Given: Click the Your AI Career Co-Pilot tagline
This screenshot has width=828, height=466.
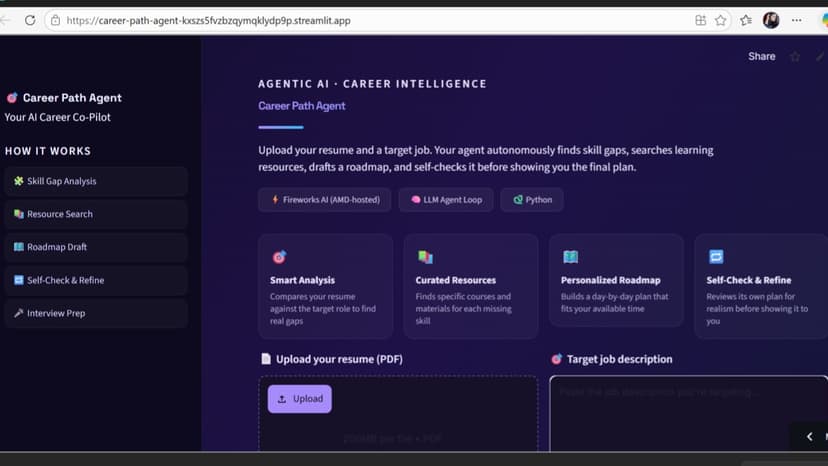Looking at the screenshot, I should click(58, 117).
